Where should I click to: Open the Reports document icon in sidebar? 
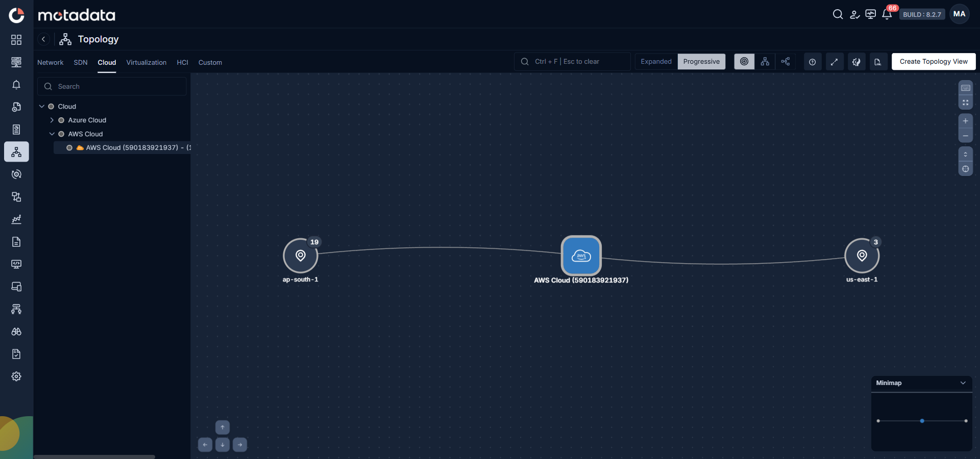[16, 242]
